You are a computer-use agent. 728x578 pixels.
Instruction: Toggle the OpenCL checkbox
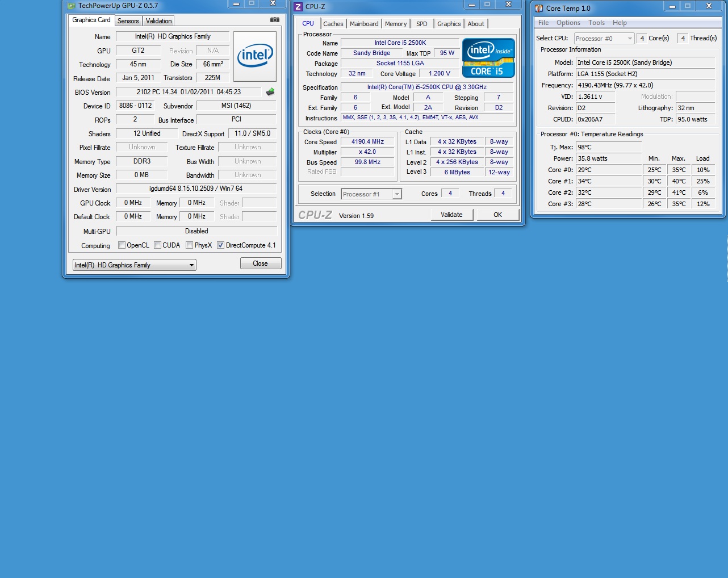122,245
